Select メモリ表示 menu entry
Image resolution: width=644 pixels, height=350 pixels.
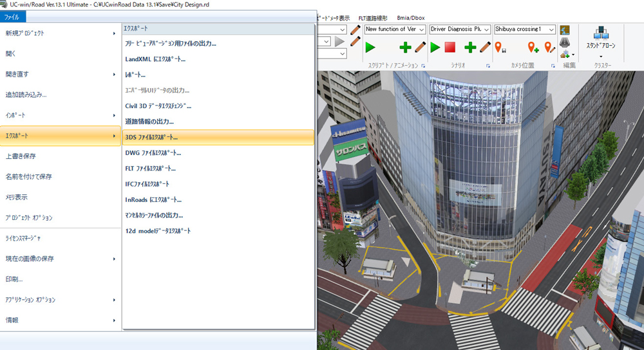tap(61, 198)
